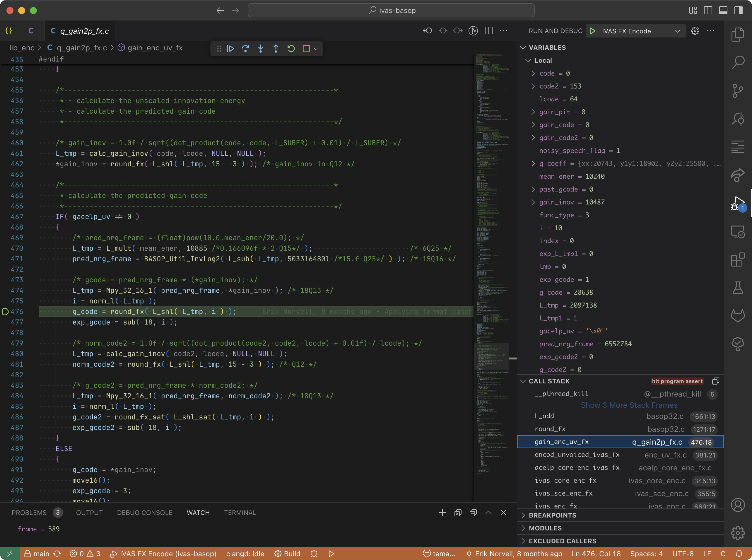Open the launch.json gear next to IVAS FX Encode
This screenshot has height=560, width=752.
pos(695,31)
